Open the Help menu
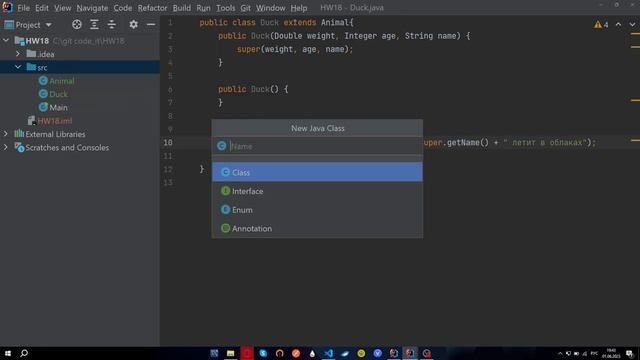The height and width of the screenshot is (360, 640). coord(299,8)
